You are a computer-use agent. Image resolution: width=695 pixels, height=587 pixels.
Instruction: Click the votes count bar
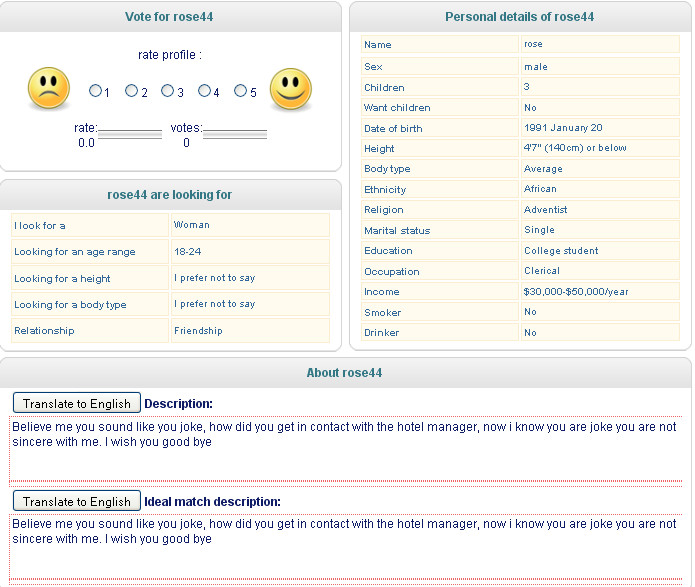[234, 134]
